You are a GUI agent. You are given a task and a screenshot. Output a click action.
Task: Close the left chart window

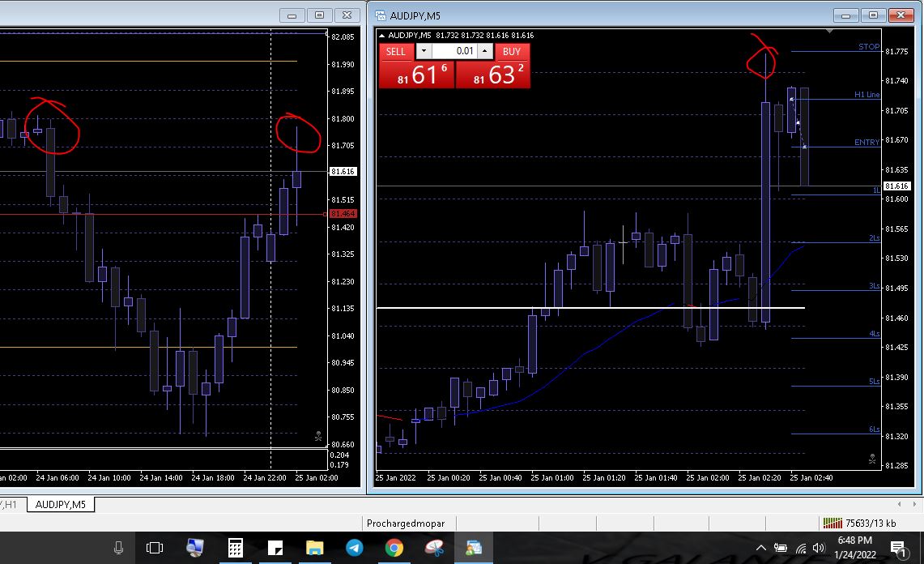click(347, 15)
